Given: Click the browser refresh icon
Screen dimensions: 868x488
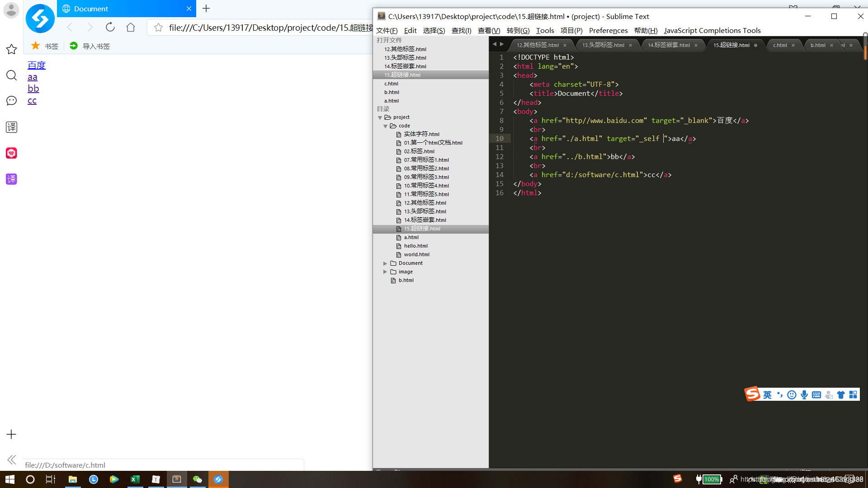Looking at the screenshot, I should [110, 27].
